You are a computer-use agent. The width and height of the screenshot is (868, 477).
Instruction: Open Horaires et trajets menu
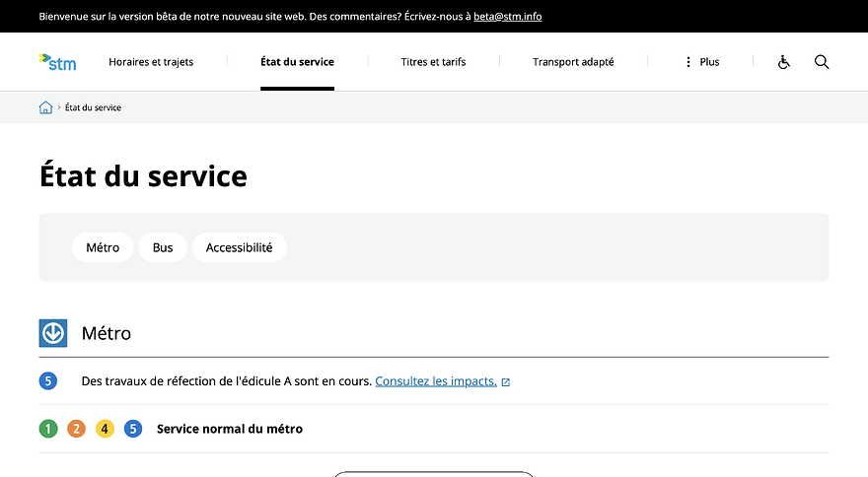pos(151,62)
